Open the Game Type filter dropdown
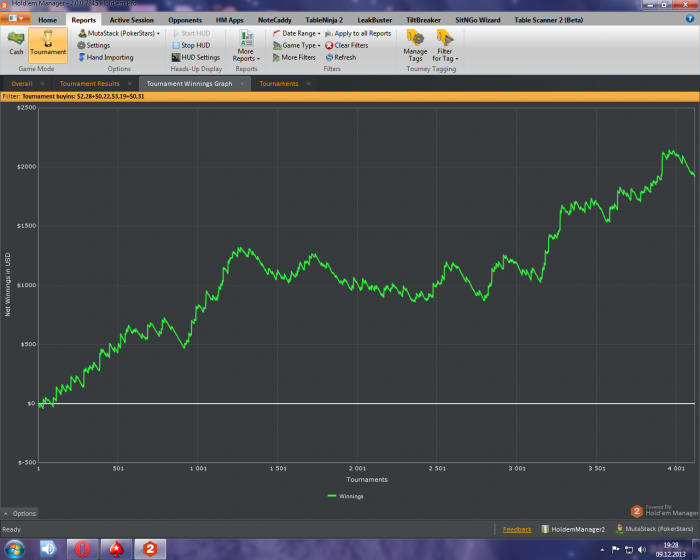The height and width of the screenshot is (560, 700). click(x=296, y=45)
